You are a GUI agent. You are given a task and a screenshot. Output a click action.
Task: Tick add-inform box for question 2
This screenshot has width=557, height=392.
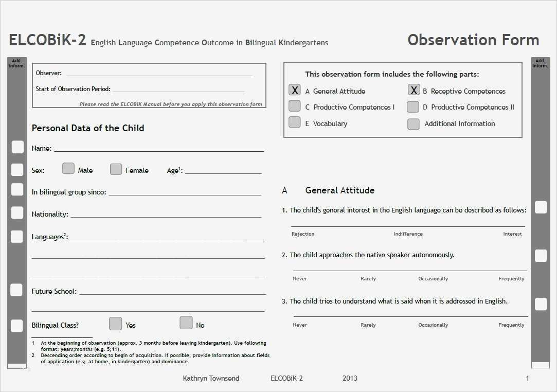coord(541,256)
